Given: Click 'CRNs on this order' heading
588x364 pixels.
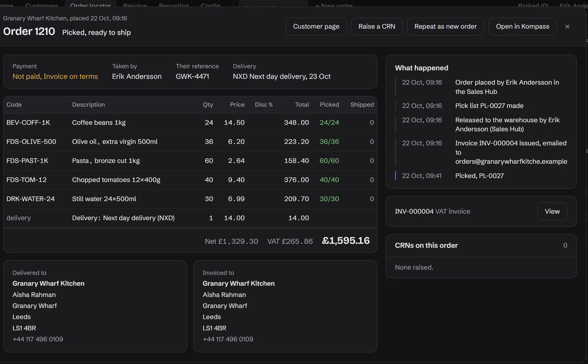Looking at the screenshot, I should click(426, 245).
